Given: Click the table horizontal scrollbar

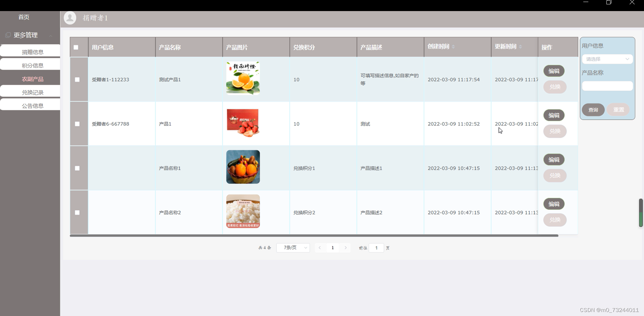Looking at the screenshot, I should tap(314, 235).
